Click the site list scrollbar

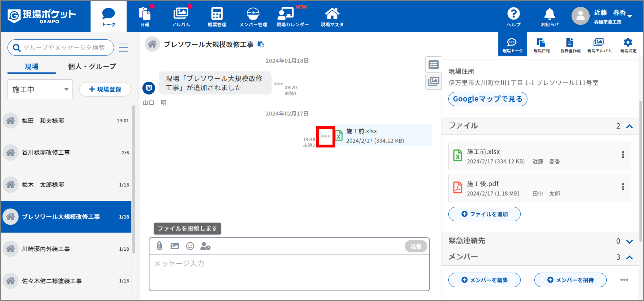tap(133, 179)
